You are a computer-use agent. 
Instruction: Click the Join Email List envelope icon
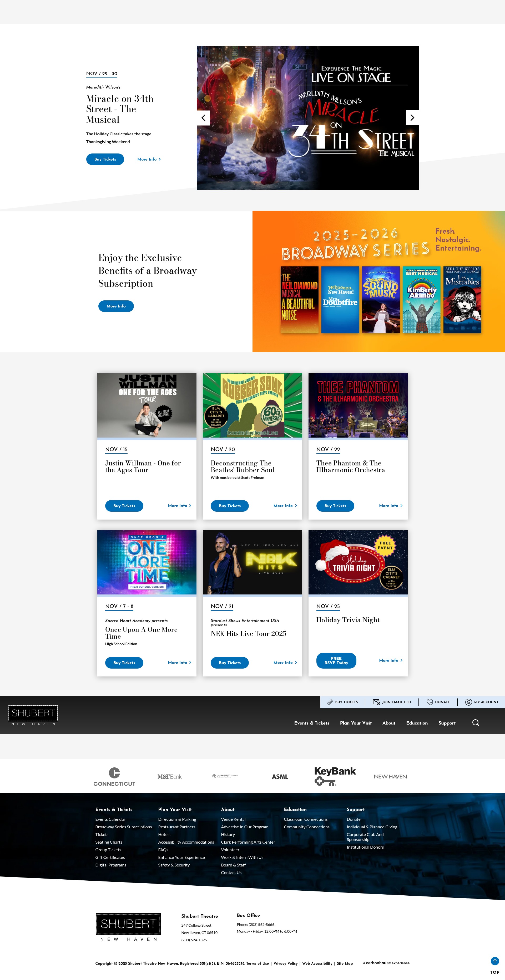tap(376, 702)
